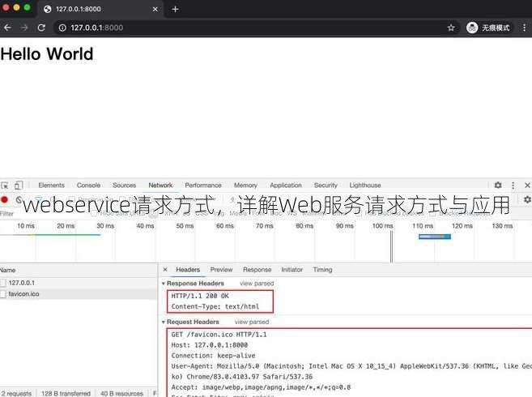Open the Initiator details tab
The width and height of the screenshot is (532, 397).
point(292,270)
